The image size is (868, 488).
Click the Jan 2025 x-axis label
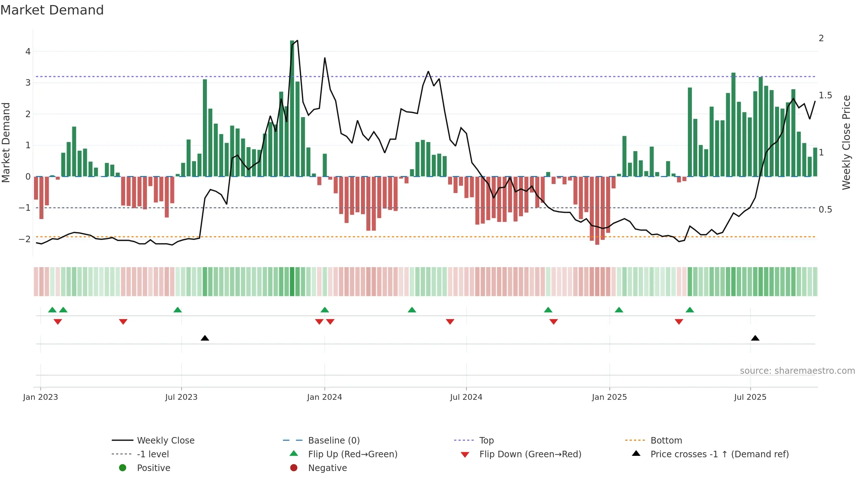click(609, 397)
